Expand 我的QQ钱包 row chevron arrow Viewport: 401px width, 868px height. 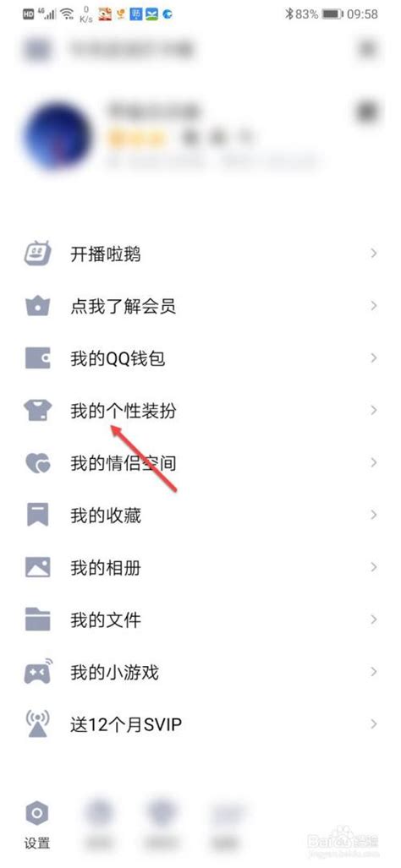[374, 358]
